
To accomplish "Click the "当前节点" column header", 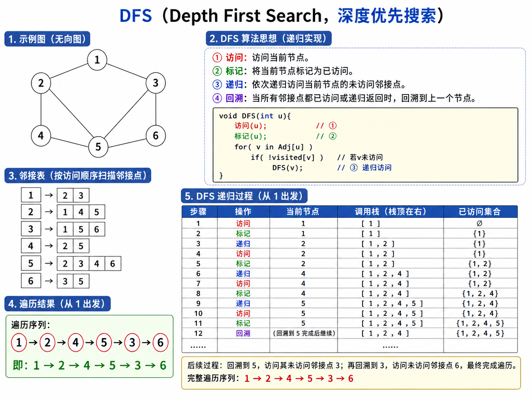I will [303, 211].
